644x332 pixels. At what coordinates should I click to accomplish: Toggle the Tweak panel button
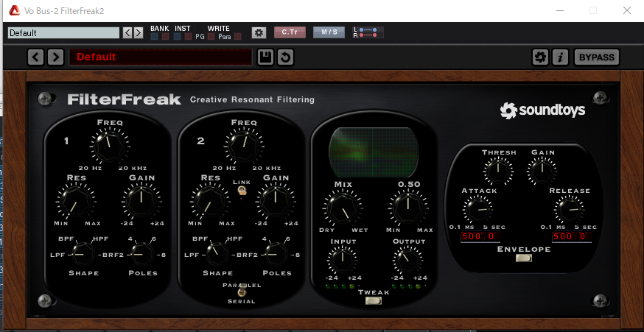click(x=374, y=301)
